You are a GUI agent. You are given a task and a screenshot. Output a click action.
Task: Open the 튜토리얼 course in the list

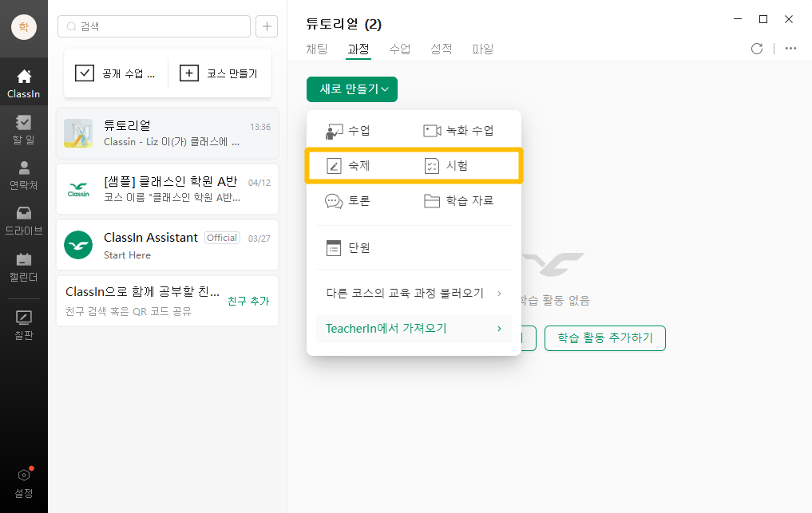[167, 133]
